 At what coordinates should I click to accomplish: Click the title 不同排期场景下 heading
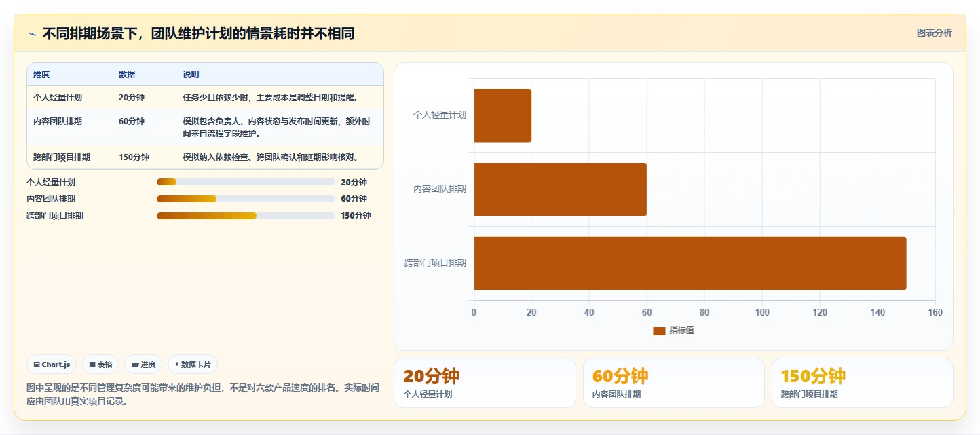pyautogui.click(x=198, y=34)
